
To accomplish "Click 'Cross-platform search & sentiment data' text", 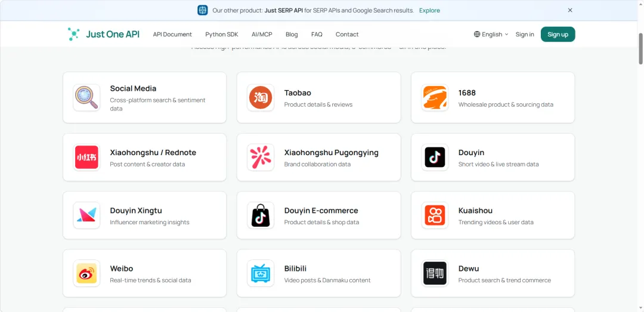I will coord(157,104).
